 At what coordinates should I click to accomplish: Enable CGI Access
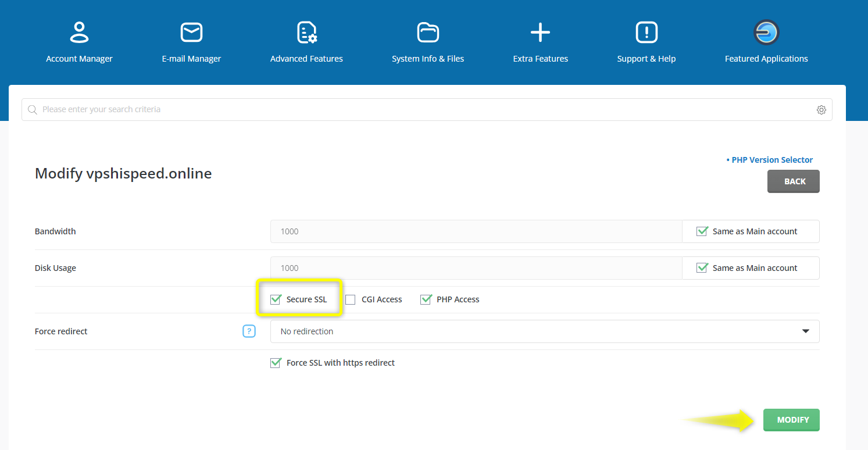(350, 299)
